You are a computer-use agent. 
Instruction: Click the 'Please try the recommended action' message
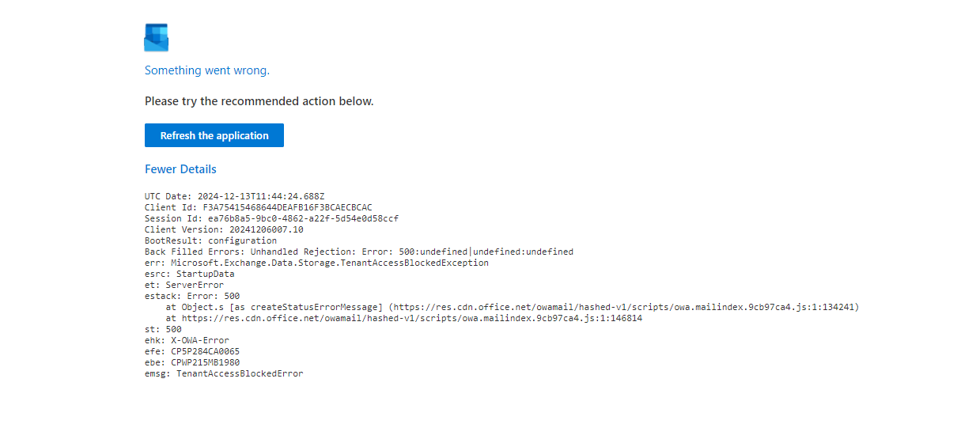point(259,101)
